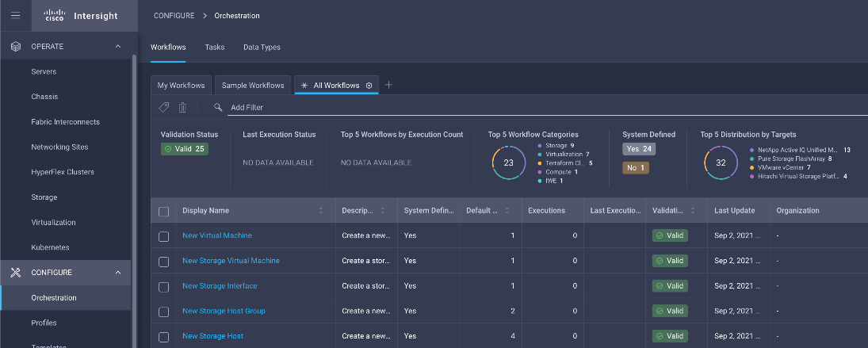
Task: Click CONFIGURE in the breadcrumb
Action: point(174,16)
